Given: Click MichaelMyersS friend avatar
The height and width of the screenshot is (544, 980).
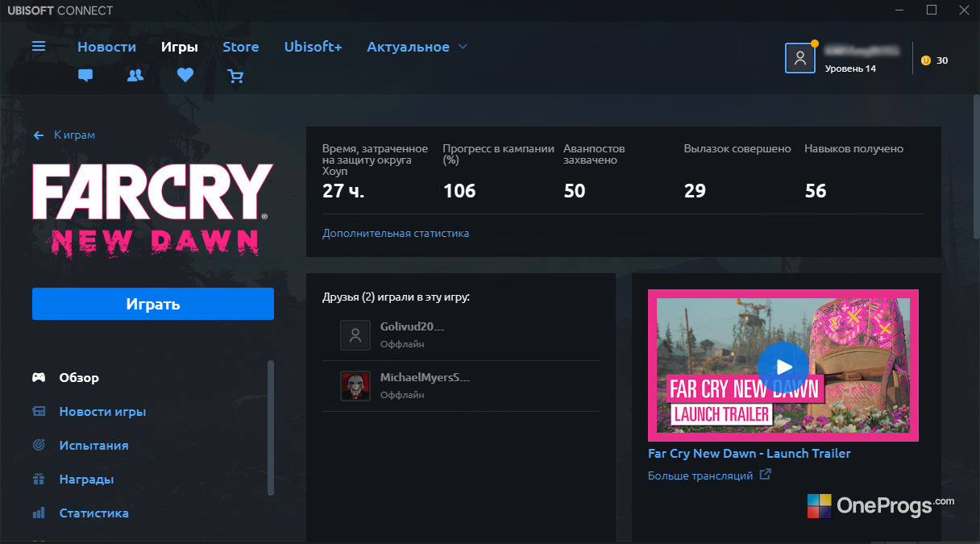Looking at the screenshot, I should click(x=355, y=386).
